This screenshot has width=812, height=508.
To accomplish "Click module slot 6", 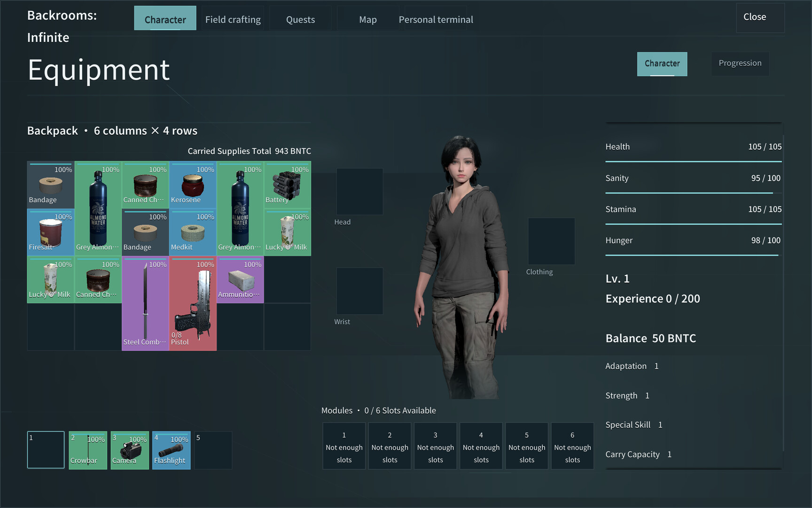I will click(x=572, y=446).
